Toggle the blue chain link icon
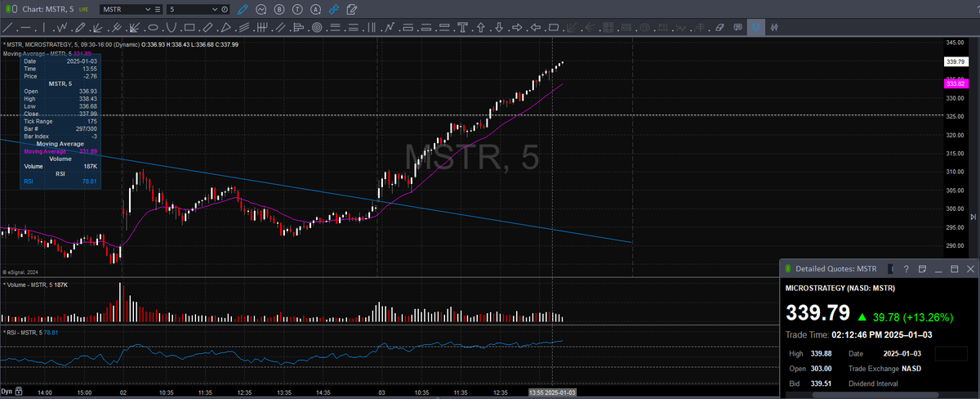 click(x=333, y=9)
